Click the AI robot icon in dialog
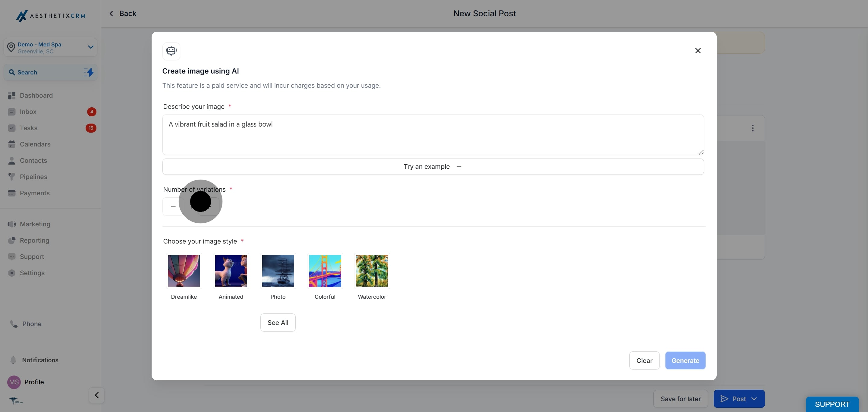The height and width of the screenshot is (412, 868). [x=171, y=51]
